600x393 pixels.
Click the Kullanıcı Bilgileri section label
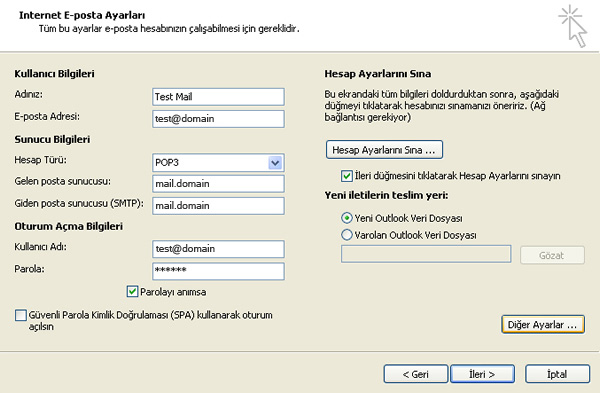54,74
